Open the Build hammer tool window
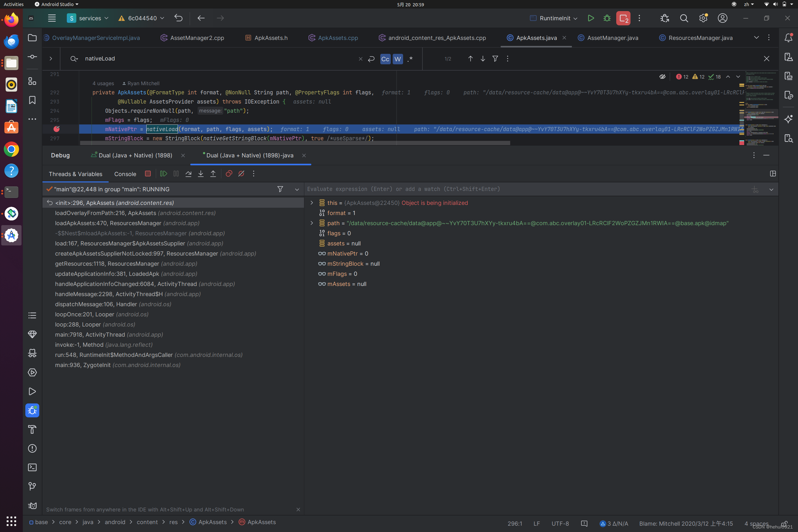Screen dimensions: 798x532 [32, 429]
